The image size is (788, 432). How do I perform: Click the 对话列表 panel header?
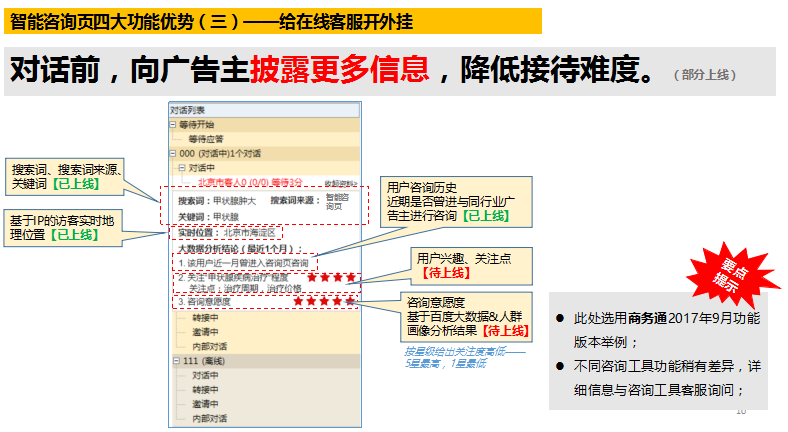click(265, 111)
